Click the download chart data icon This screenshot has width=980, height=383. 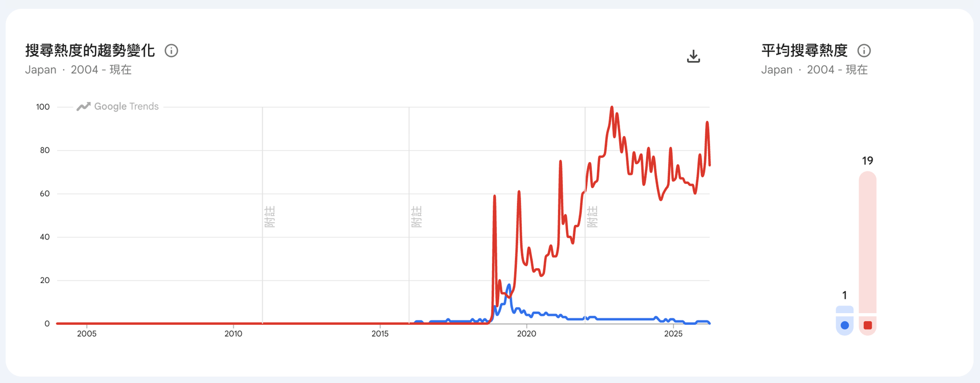pos(693,56)
